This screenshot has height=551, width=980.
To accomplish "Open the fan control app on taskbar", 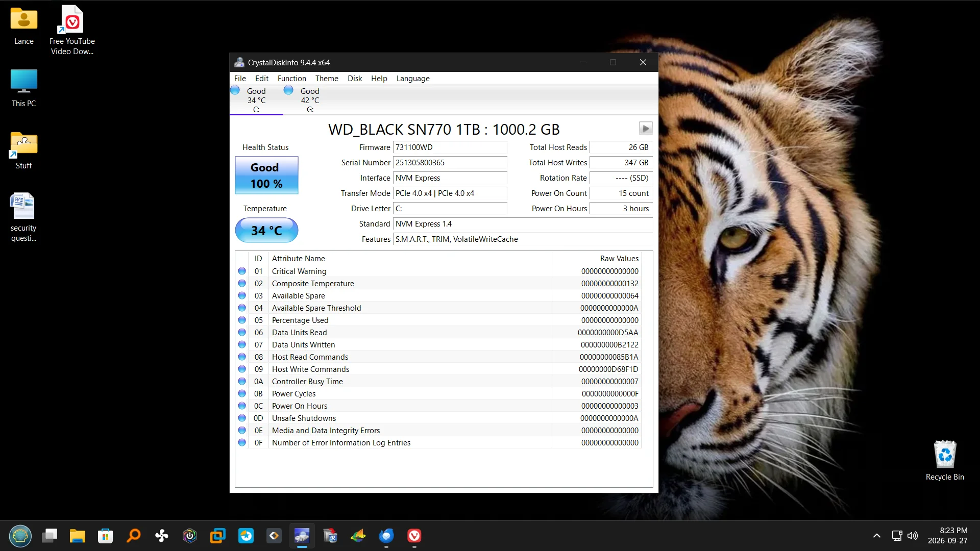I will click(162, 536).
